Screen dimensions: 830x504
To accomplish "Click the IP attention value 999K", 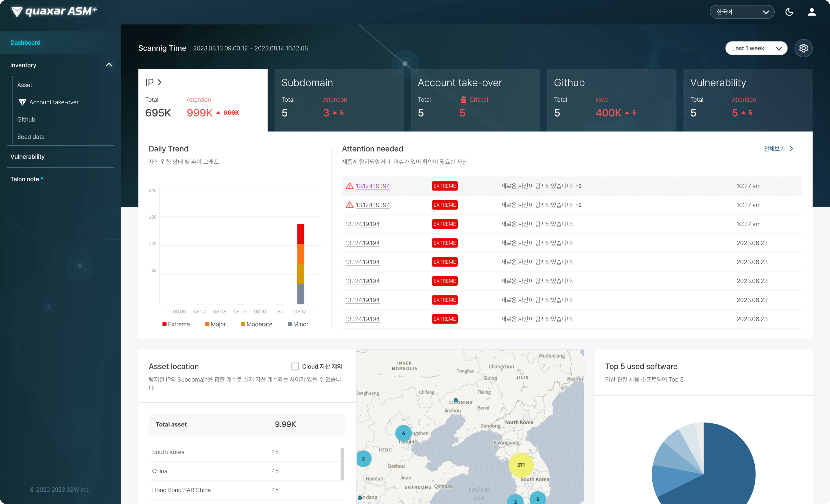I will coord(199,113).
